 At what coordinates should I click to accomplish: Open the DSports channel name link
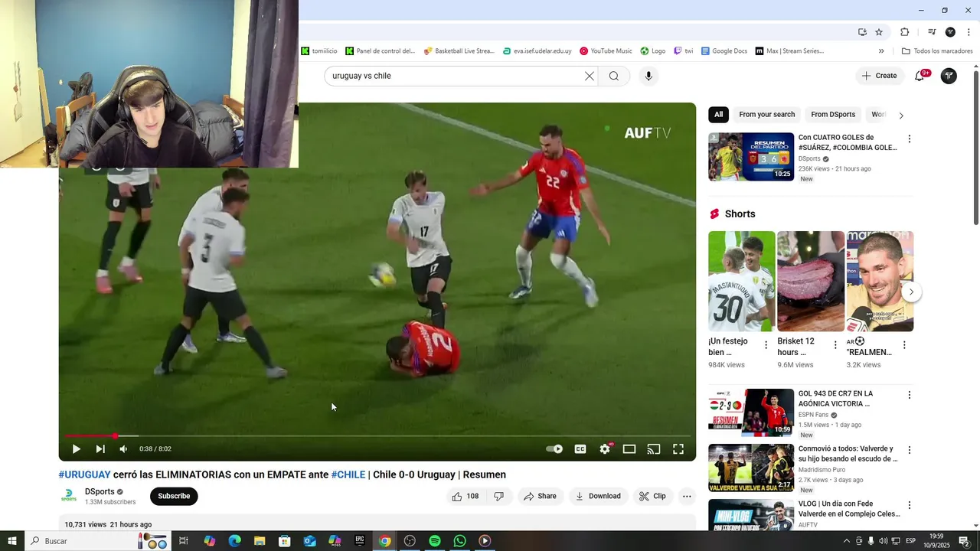click(x=100, y=491)
